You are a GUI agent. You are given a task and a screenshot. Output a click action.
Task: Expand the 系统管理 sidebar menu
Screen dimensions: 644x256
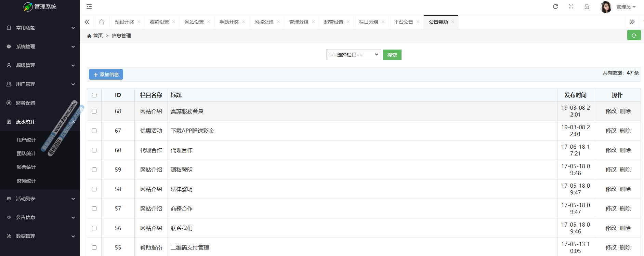tap(40, 46)
